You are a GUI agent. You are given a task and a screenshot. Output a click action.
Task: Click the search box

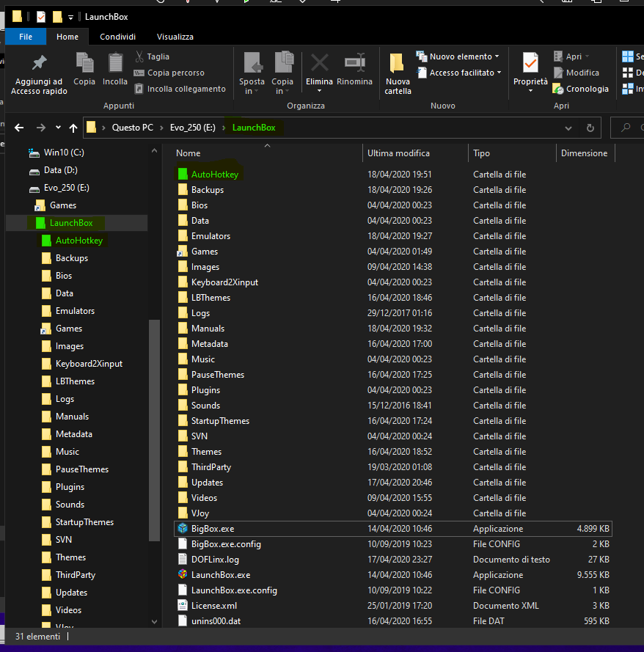tap(627, 128)
